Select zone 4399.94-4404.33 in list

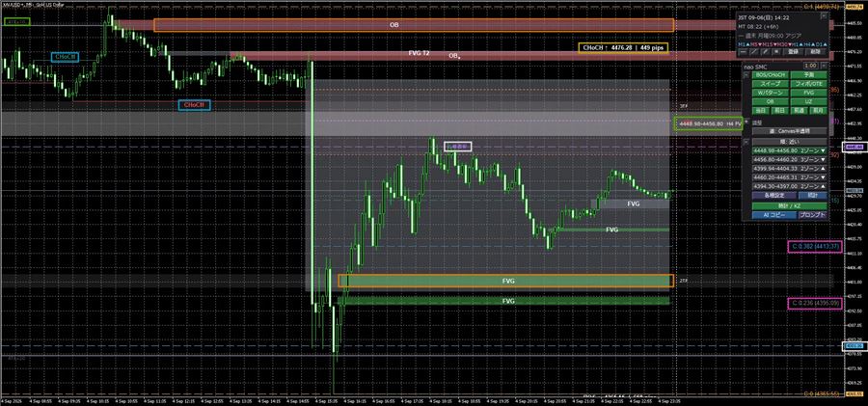click(789, 169)
